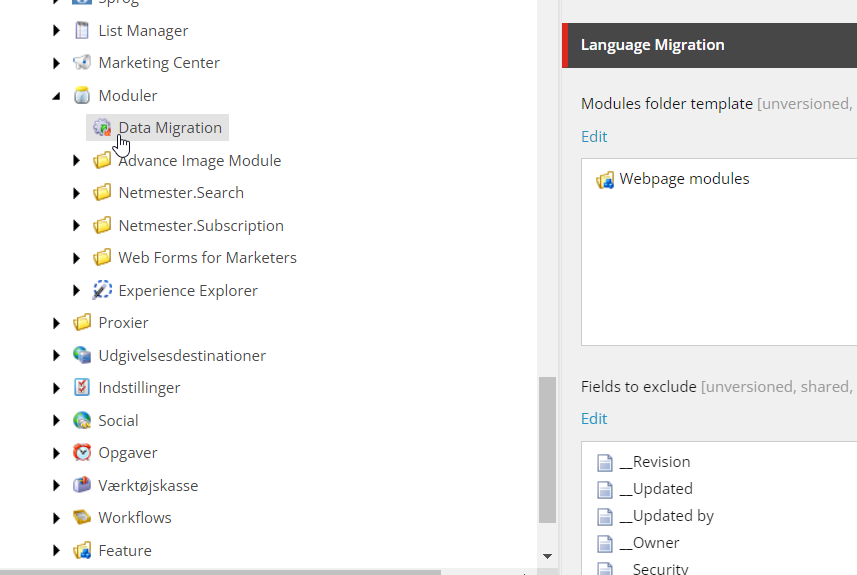The height and width of the screenshot is (575, 857).
Task: Click the tree scrollbar down arrow
Action: pyautogui.click(x=547, y=556)
